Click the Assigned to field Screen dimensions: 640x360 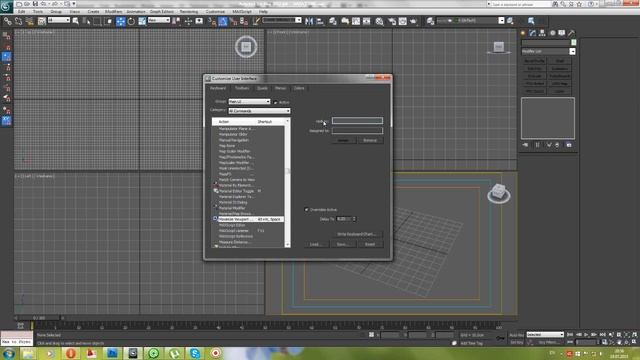pyautogui.click(x=357, y=131)
